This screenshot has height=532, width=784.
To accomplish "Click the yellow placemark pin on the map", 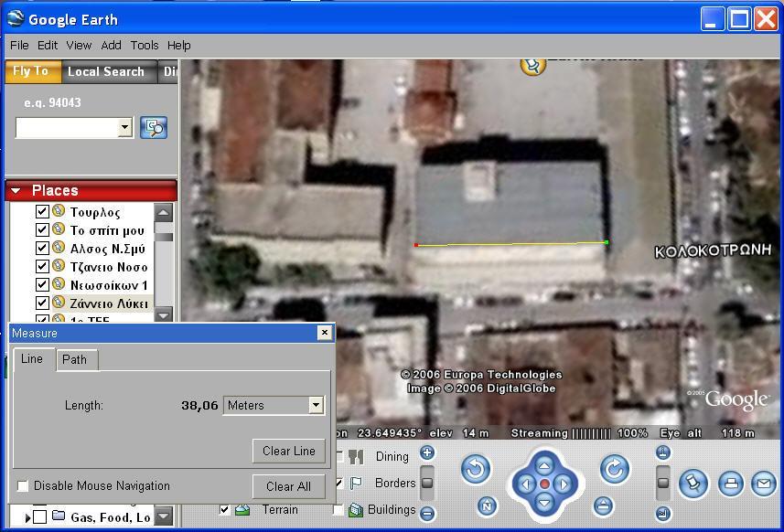I will coord(533,66).
